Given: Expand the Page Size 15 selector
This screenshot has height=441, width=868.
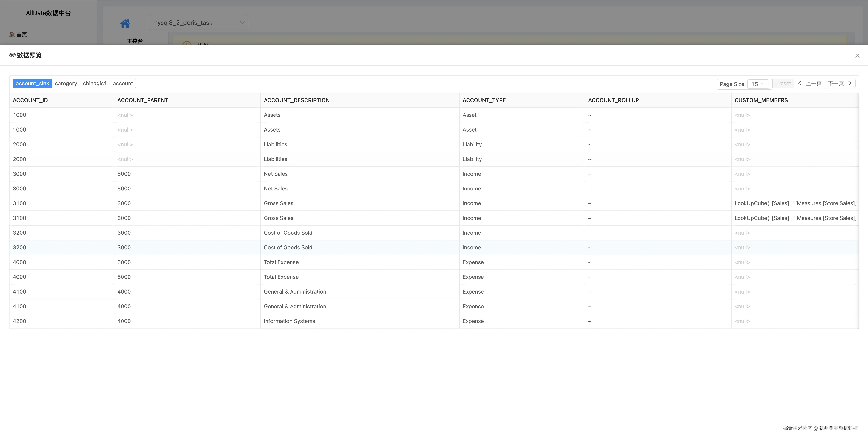Looking at the screenshot, I should click(x=758, y=84).
